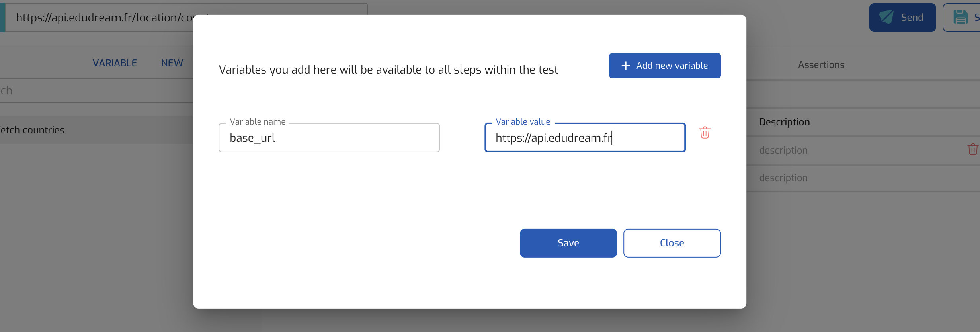Close the variables dialog with Close button

click(672, 243)
